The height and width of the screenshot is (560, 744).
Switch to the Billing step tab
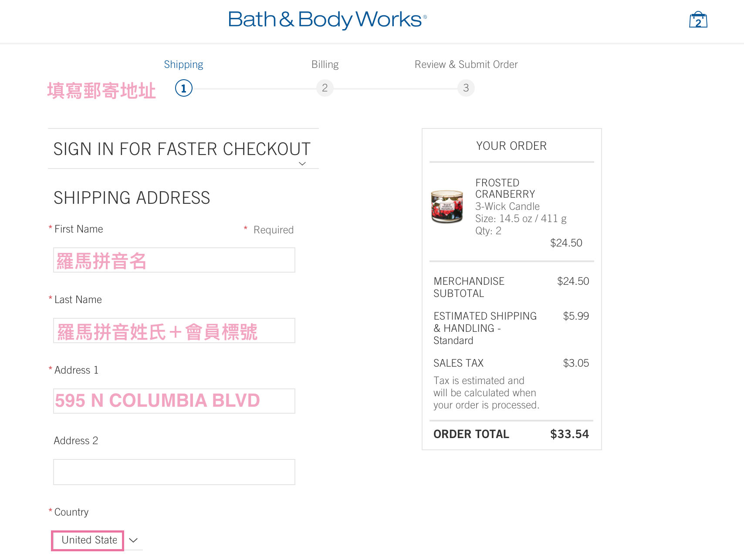(x=325, y=64)
